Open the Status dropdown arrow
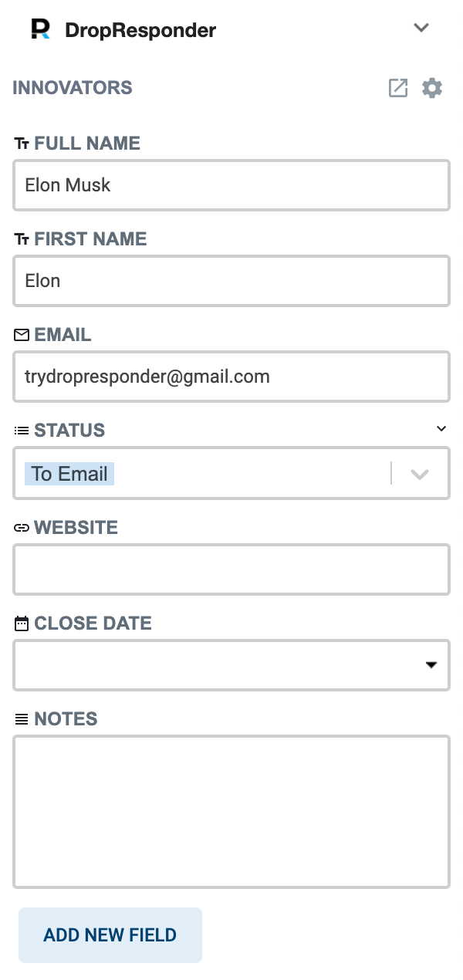Image resolution: width=463 pixels, height=980 pixels. pyautogui.click(x=419, y=474)
